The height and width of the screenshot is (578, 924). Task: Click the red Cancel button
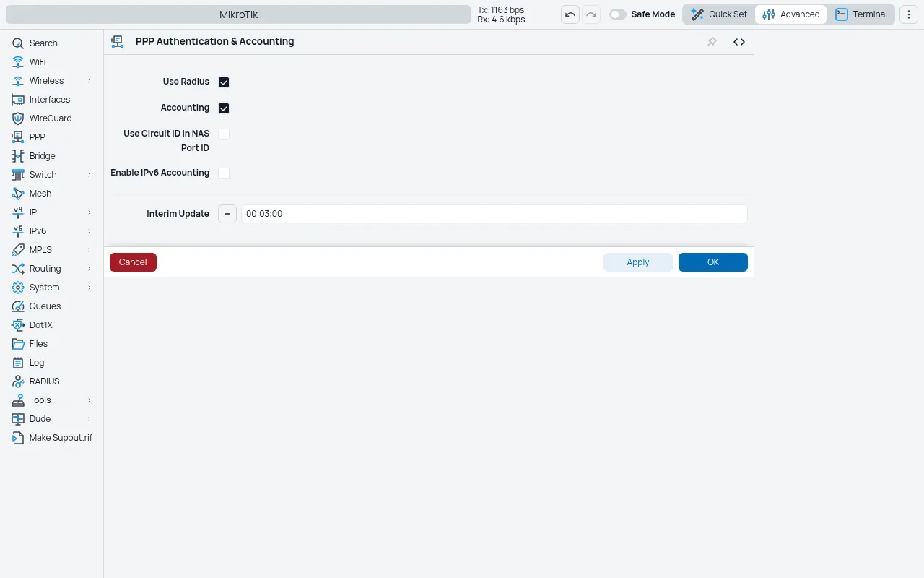point(133,262)
